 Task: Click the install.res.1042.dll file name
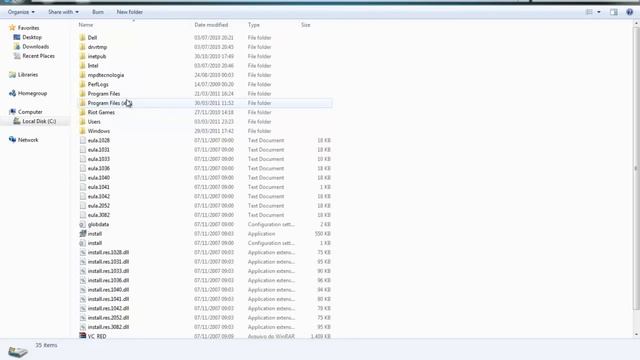[x=108, y=309]
